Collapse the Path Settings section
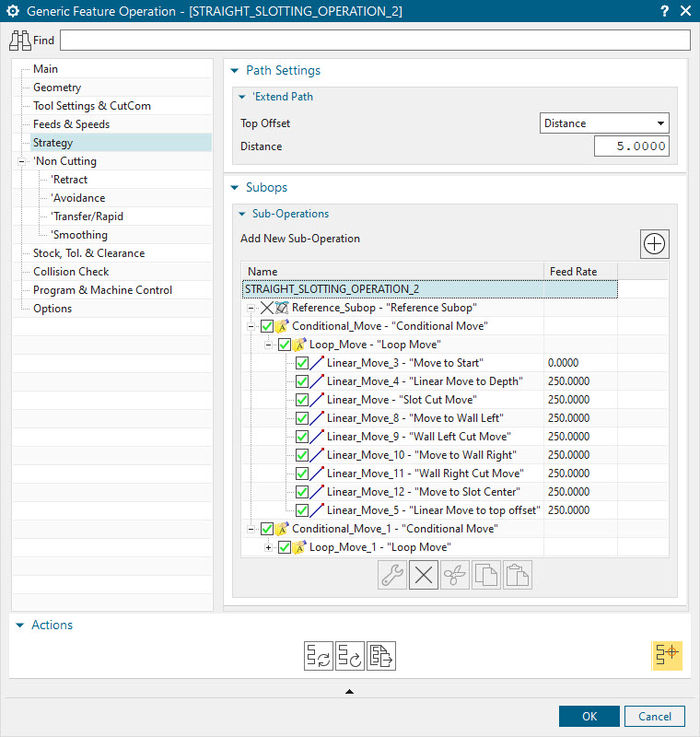This screenshot has width=700, height=737. point(234,71)
